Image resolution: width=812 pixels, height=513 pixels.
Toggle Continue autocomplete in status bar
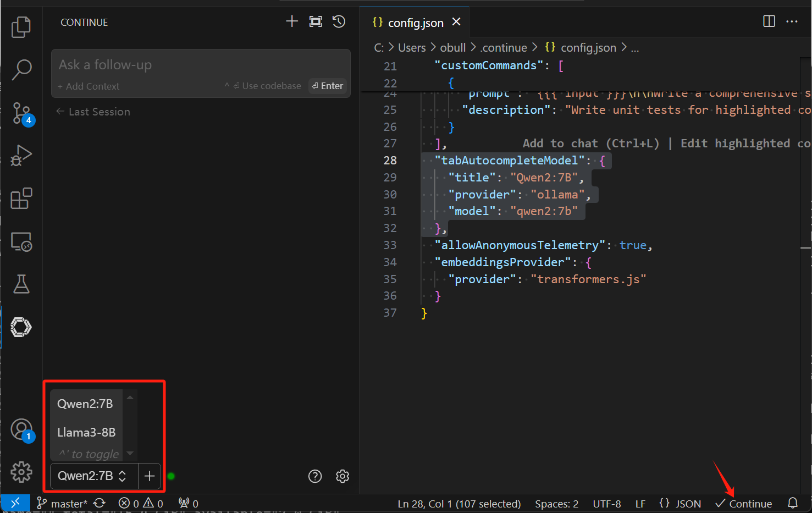point(743,504)
